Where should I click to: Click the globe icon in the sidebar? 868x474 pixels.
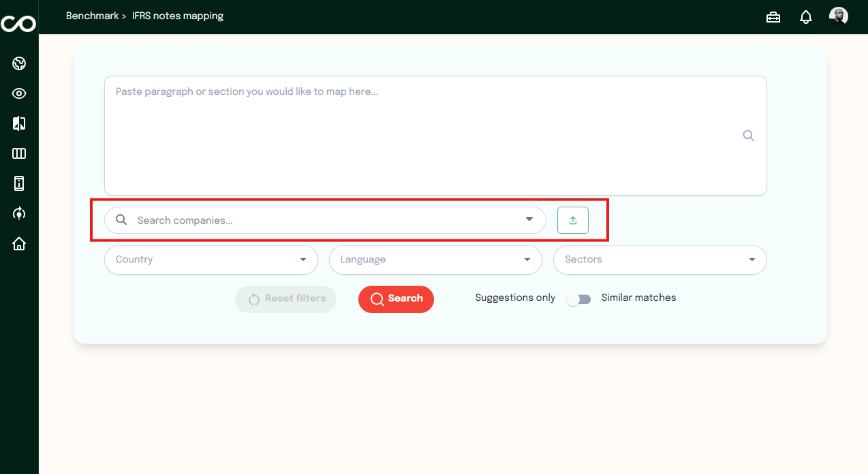19,63
